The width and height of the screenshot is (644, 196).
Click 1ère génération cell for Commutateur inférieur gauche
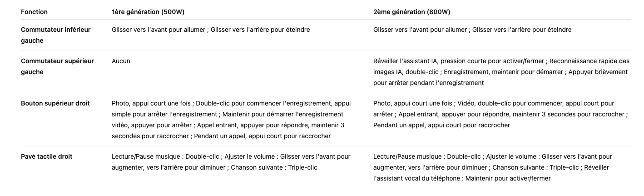coord(211,30)
